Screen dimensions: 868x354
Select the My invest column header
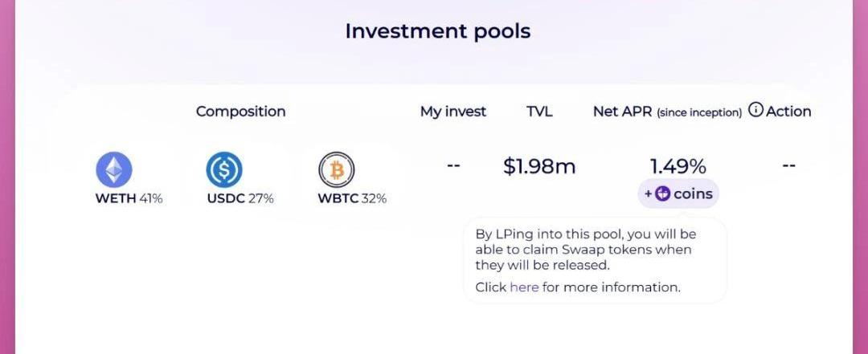click(x=453, y=112)
